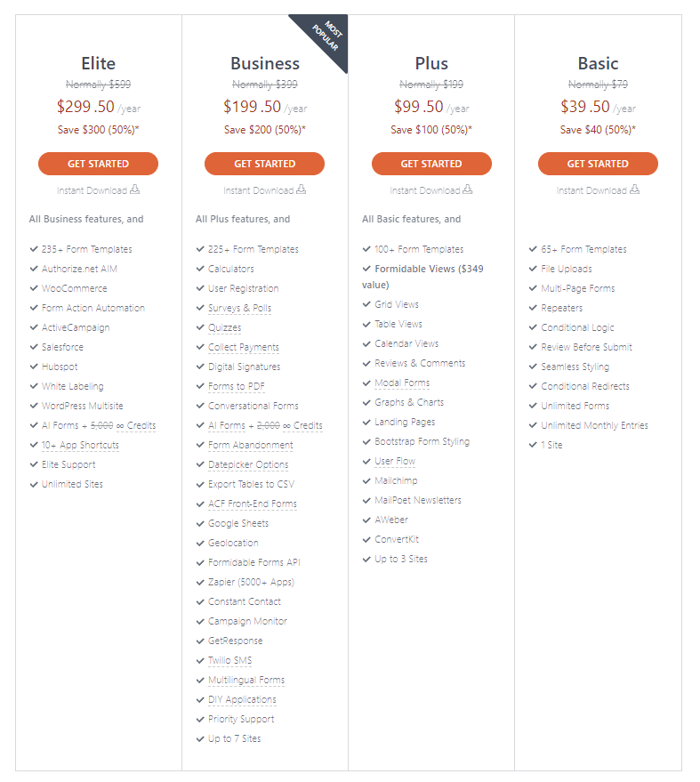This screenshot has height=782, width=700.
Task: Click the checkmark beside Formidable Views in Plus
Action: pyautogui.click(x=366, y=269)
